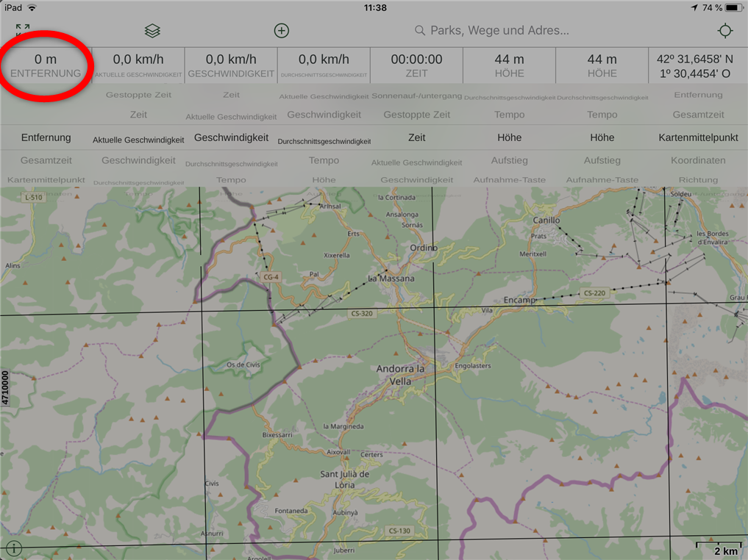
Task: Open the circled info icon
Action: [14, 548]
